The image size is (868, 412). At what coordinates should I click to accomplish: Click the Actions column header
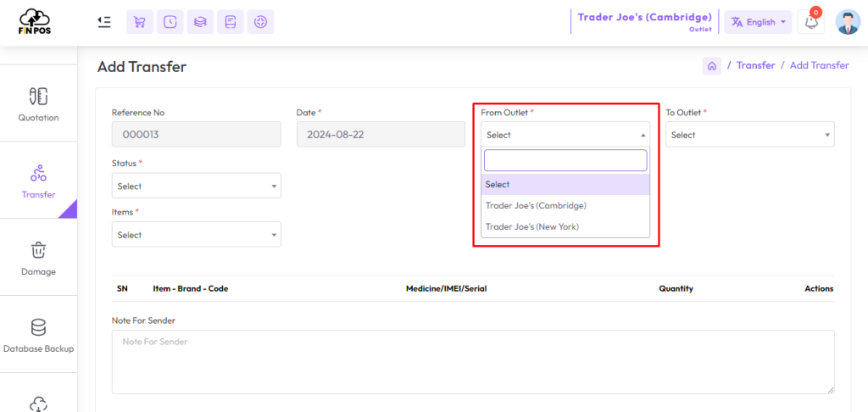[819, 288]
